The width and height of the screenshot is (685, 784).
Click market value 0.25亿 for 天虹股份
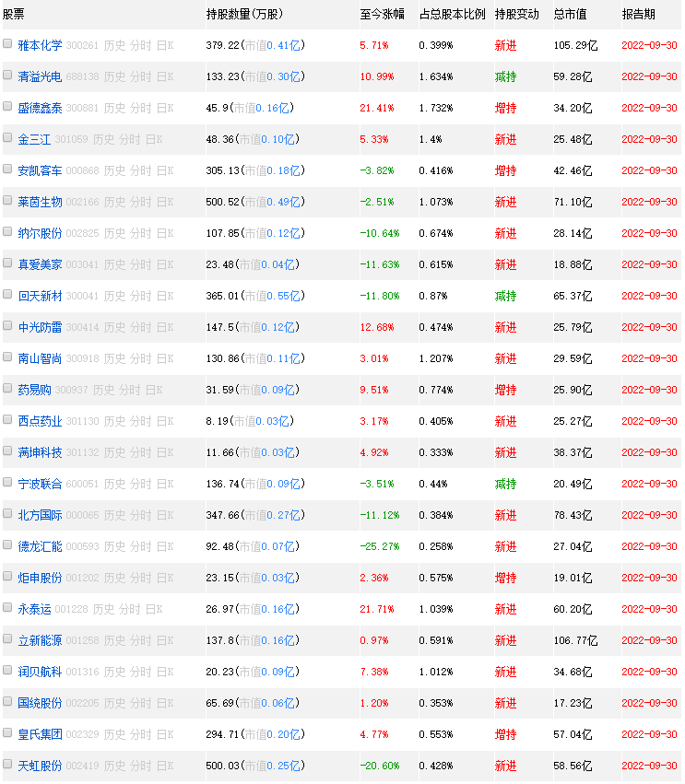pyautogui.click(x=284, y=766)
